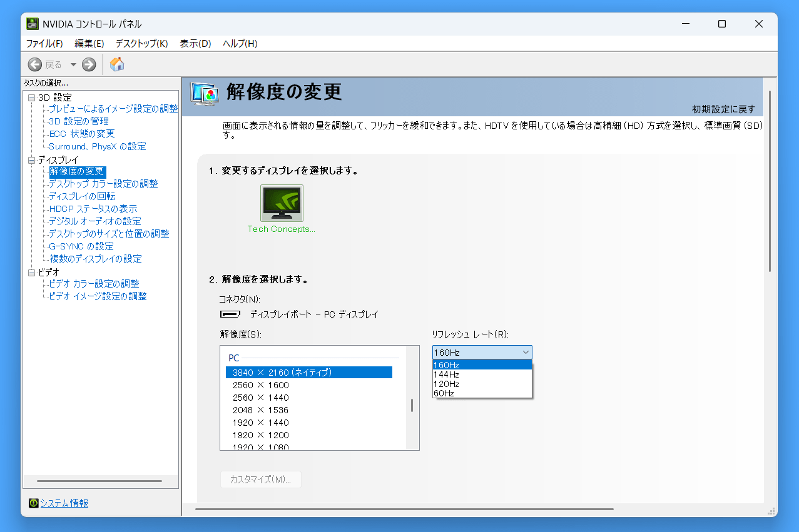Open the back history dropdown arrow
Screen dimensions: 799x532
pos(73,64)
